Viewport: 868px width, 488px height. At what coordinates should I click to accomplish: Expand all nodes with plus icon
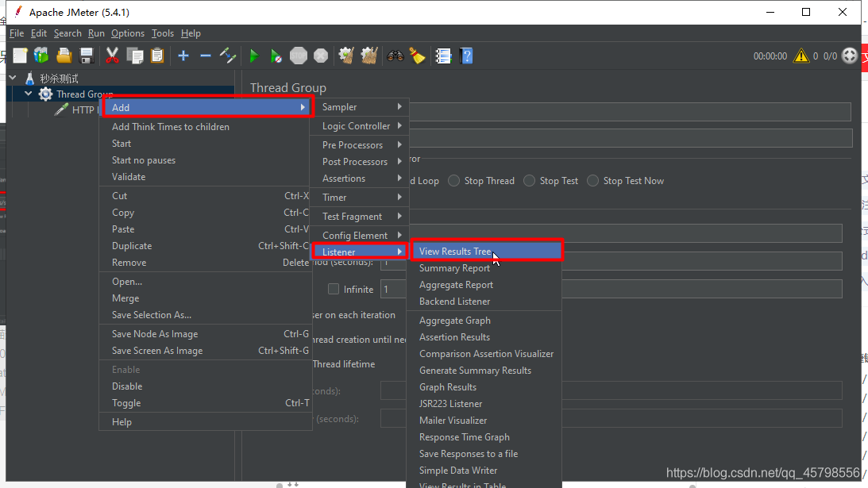(183, 56)
